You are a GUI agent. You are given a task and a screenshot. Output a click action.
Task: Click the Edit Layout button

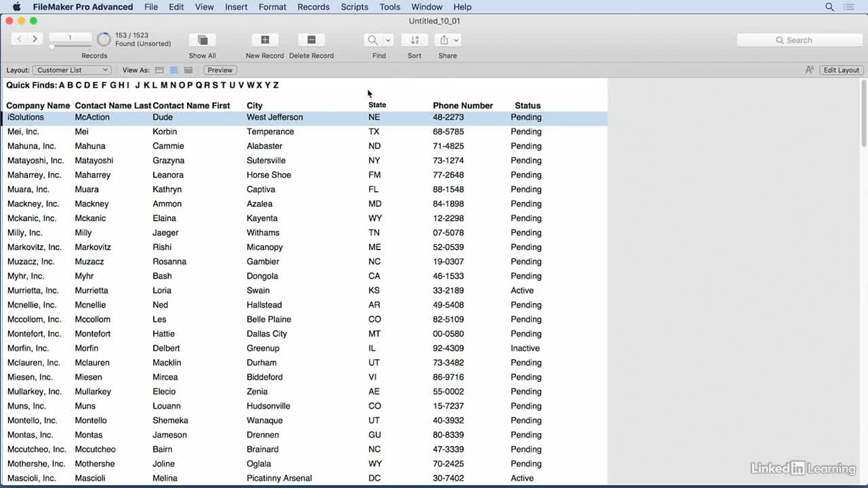click(x=841, y=70)
